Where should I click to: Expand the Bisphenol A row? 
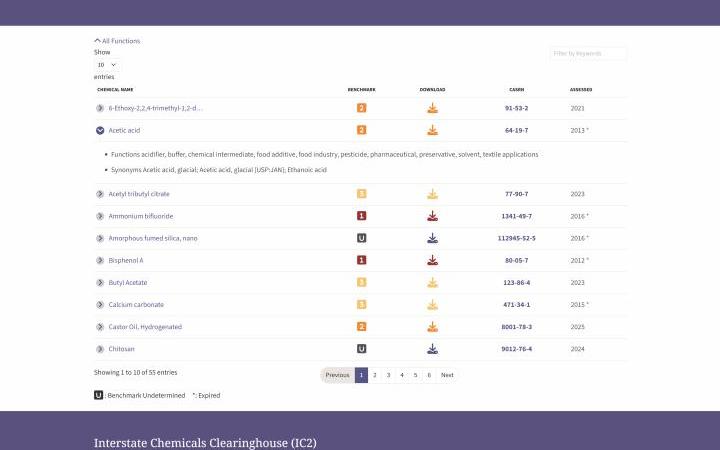100,260
